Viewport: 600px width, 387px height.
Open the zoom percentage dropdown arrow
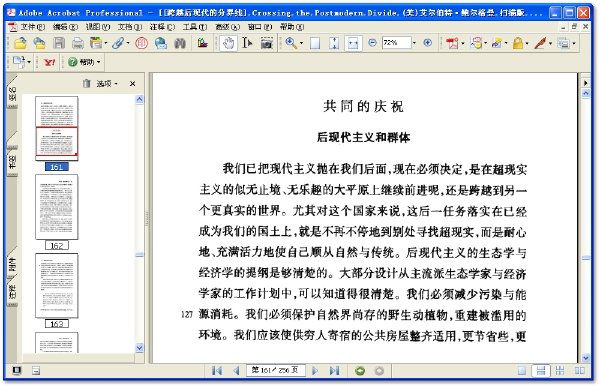click(414, 43)
